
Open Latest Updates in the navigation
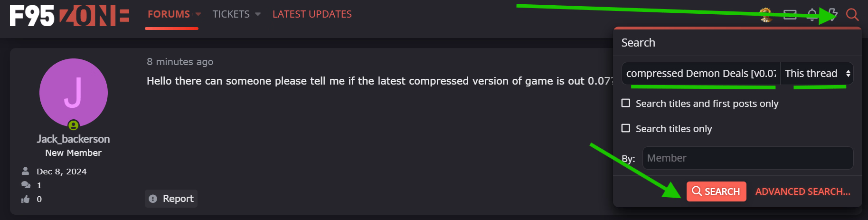point(312,14)
